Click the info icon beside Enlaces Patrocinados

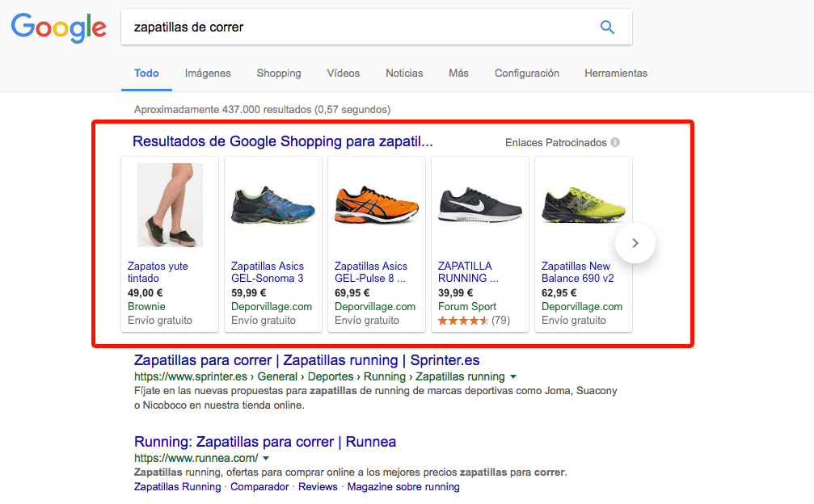(x=616, y=141)
